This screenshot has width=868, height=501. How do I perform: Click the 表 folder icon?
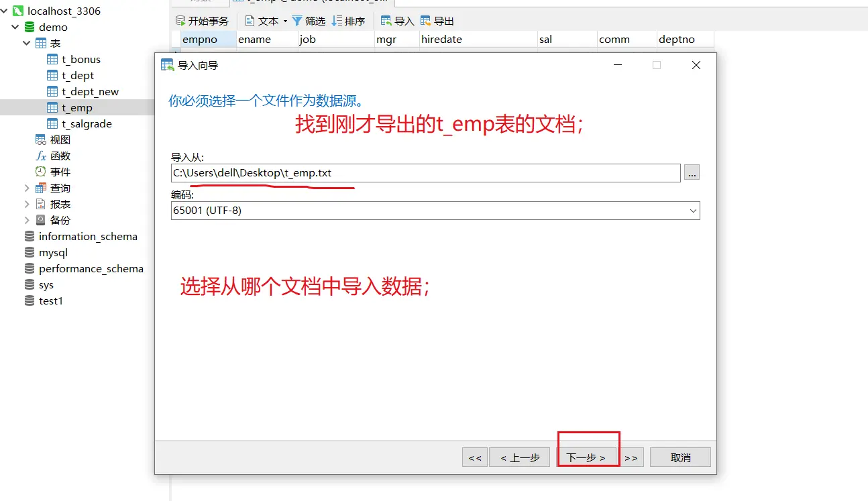tap(41, 44)
